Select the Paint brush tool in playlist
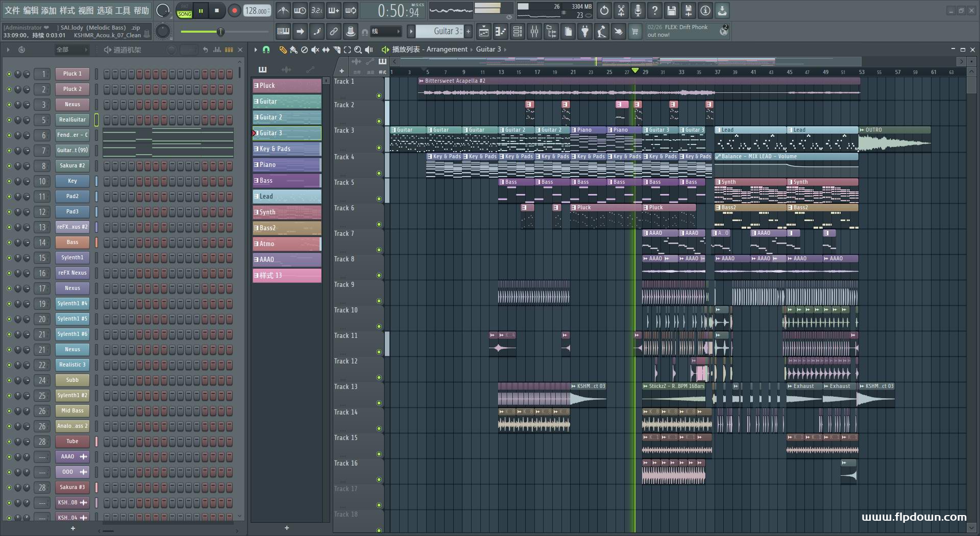Image resolution: width=980 pixels, height=536 pixels. tap(293, 50)
